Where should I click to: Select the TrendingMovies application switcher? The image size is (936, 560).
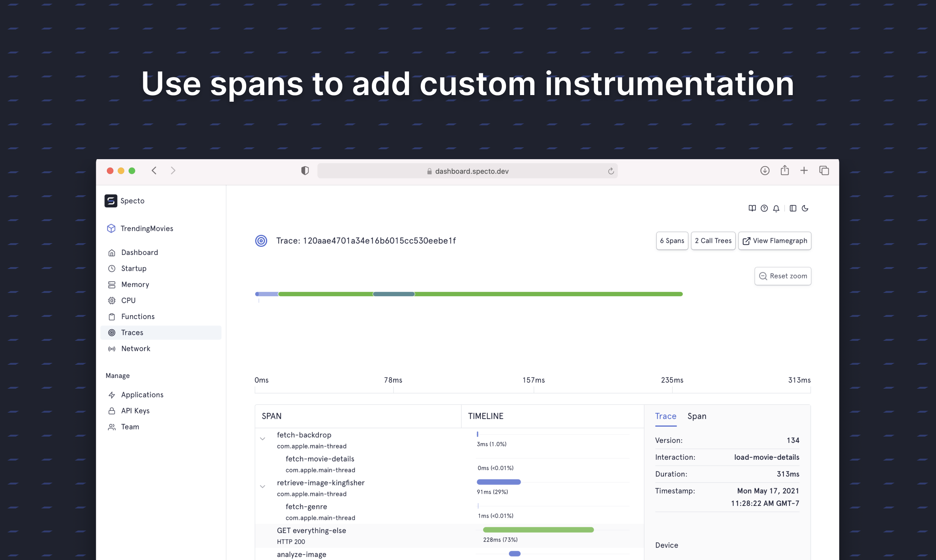(146, 229)
